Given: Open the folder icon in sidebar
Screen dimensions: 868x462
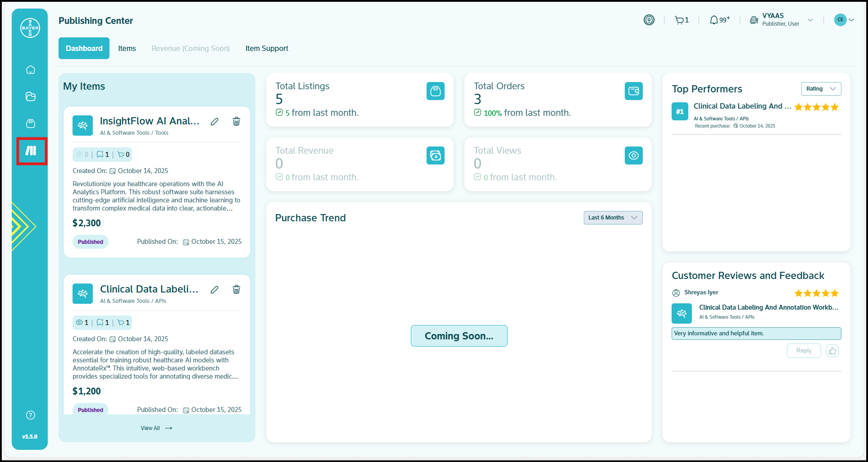Looking at the screenshot, I should click(x=31, y=96).
